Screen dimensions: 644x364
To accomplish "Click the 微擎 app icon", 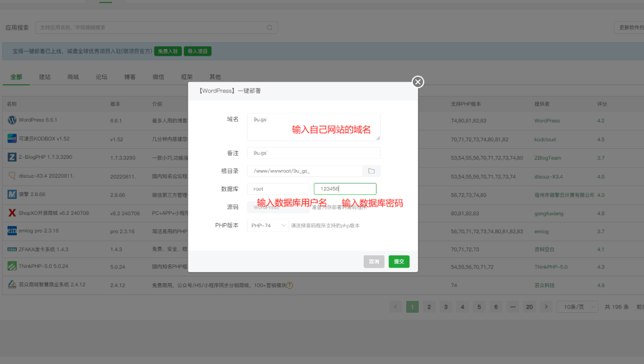I will [x=12, y=194].
